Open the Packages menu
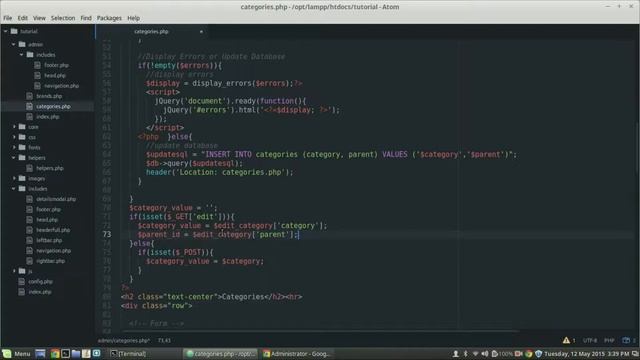 tap(109, 18)
